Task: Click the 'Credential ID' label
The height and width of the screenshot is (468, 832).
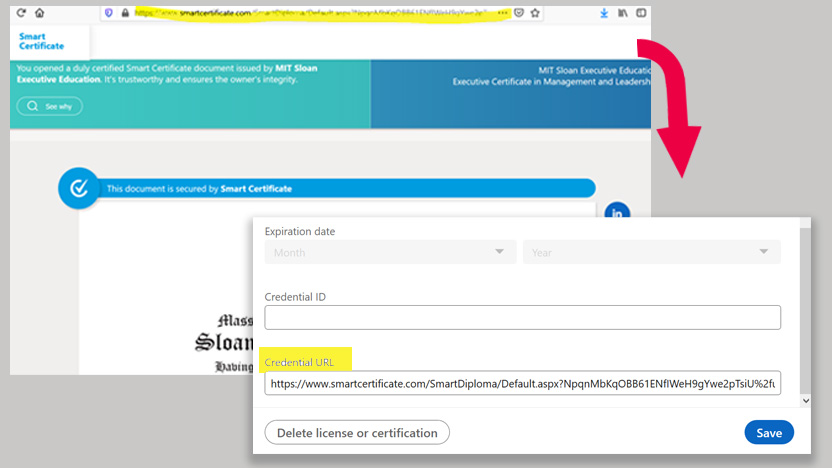Action: [x=295, y=297]
